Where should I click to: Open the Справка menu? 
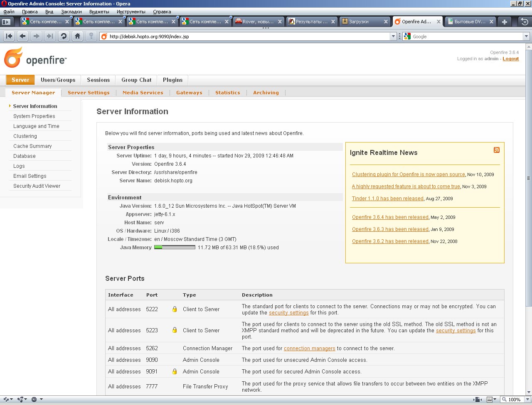click(x=162, y=12)
